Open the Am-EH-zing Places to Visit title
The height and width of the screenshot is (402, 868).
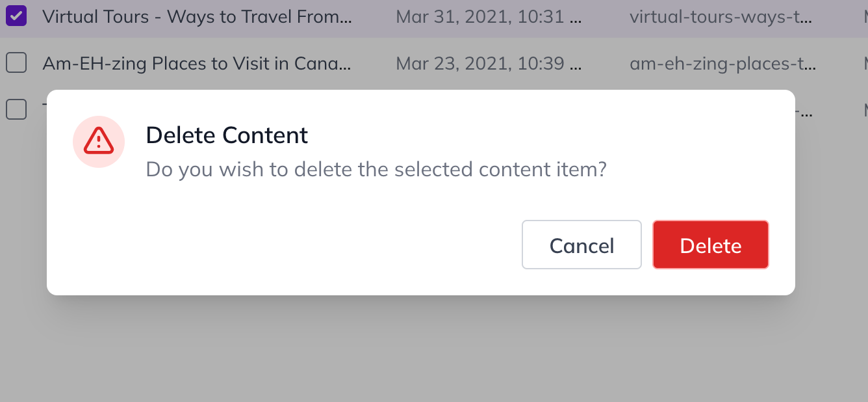(x=197, y=64)
